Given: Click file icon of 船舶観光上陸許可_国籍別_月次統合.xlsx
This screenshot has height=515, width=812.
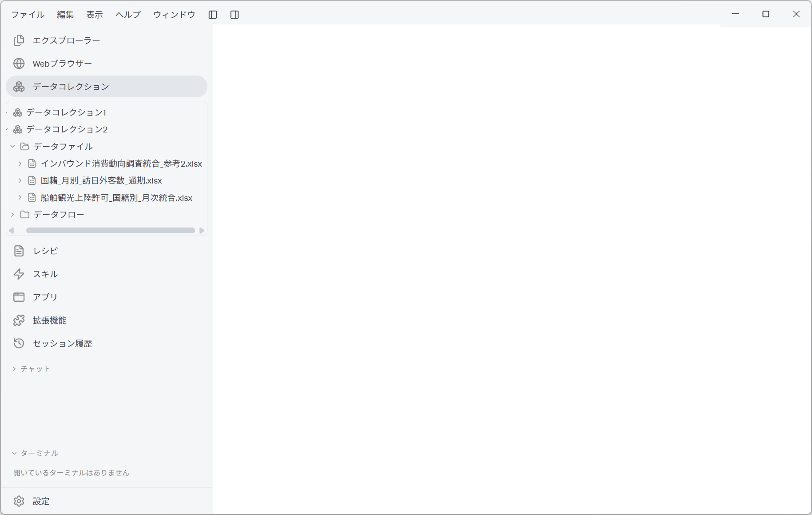Looking at the screenshot, I should (x=32, y=197).
